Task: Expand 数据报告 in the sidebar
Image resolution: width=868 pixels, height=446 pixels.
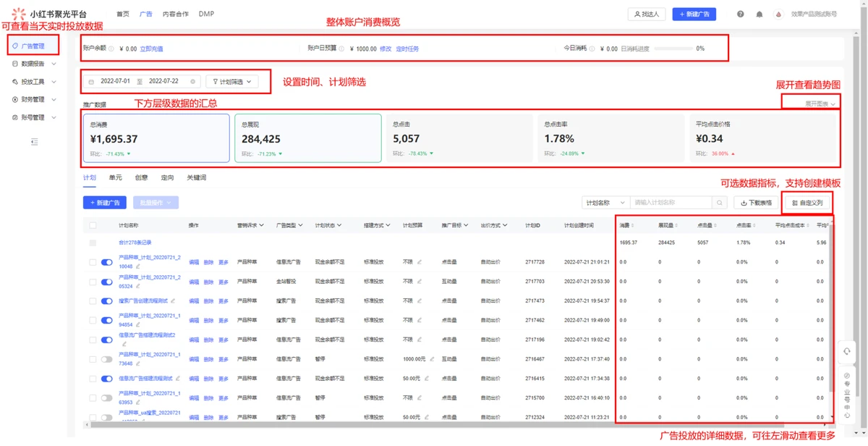Action: click(x=35, y=64)
